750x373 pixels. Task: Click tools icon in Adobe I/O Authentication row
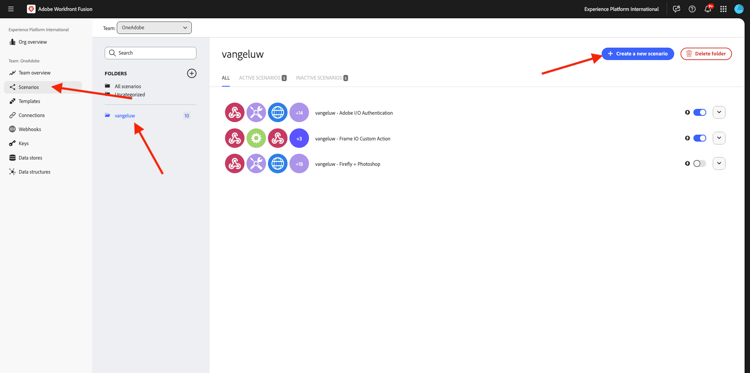tap(256, 113)
